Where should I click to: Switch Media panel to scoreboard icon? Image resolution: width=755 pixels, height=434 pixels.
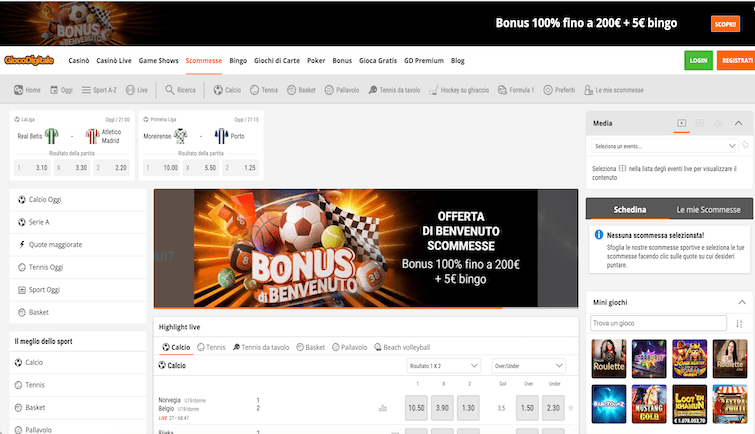point(700,123)
